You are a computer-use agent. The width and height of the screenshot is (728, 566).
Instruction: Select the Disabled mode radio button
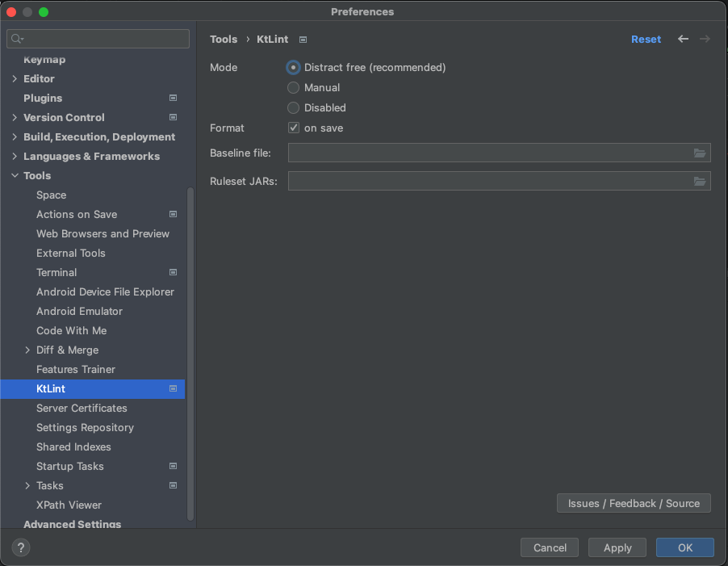click(292, 107)
